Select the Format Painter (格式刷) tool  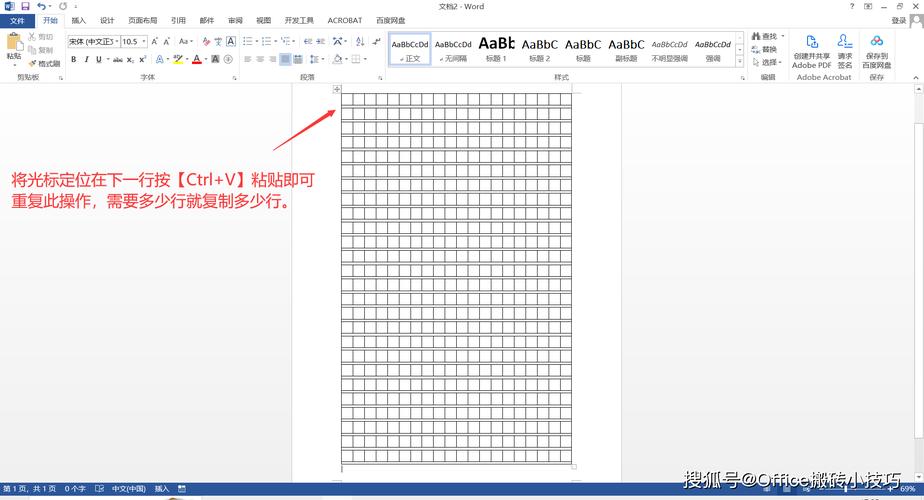(x=44, y=63)
